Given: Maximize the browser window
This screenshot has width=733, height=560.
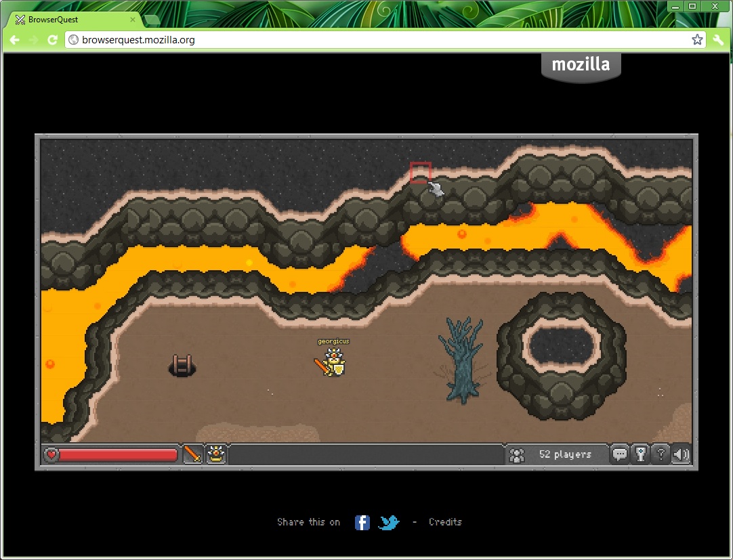Looking at the screenshot, I should coord(692,6).
